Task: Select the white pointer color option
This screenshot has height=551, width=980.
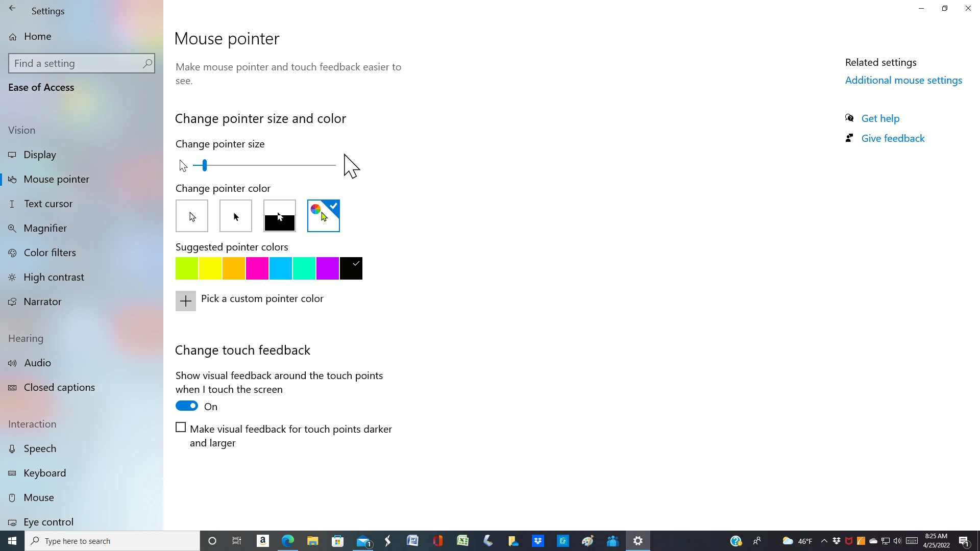Action: 192,216
